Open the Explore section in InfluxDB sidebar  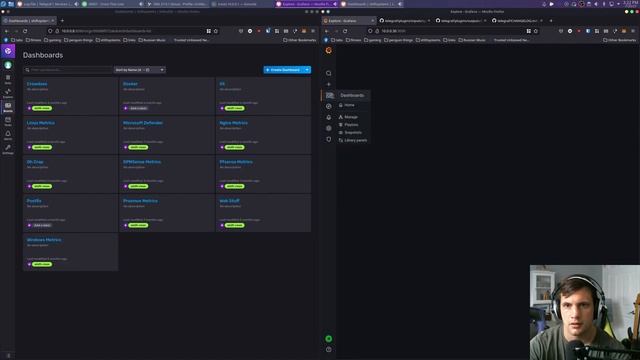tap(8, 93)
